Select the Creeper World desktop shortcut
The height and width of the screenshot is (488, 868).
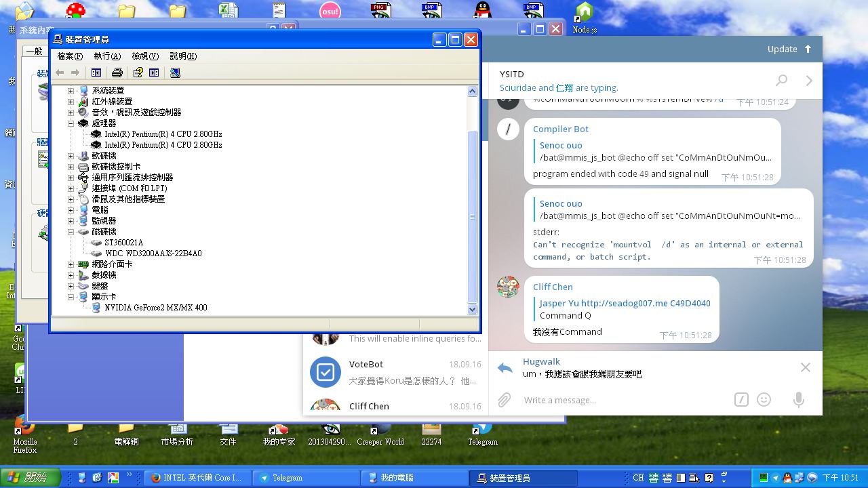380,434
